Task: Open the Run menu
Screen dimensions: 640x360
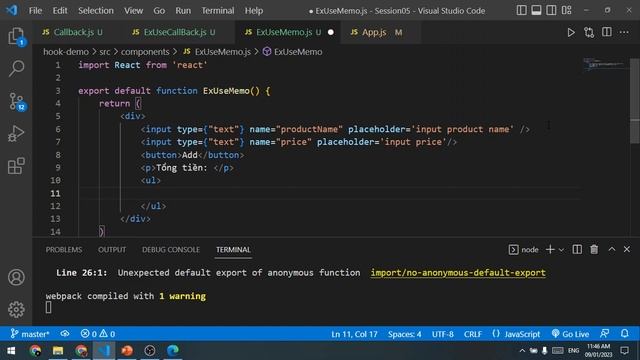Action: click(x=183, y=11)
